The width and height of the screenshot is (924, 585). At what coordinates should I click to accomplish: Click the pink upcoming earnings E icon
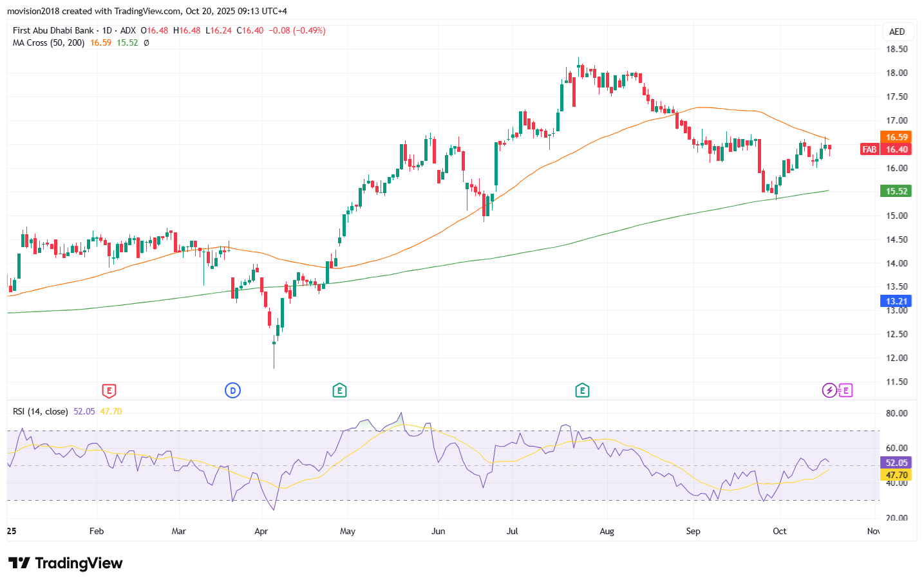tap(845, 391)
